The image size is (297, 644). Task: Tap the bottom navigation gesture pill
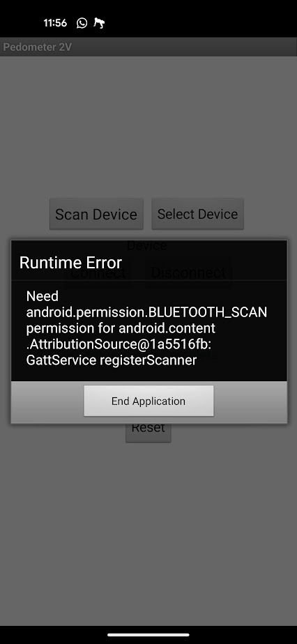(x=148, y=634)
